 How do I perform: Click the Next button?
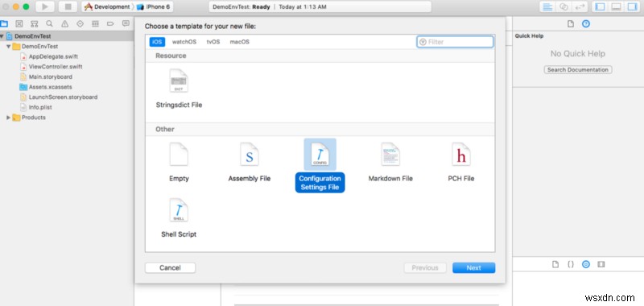tap(473, 268)
